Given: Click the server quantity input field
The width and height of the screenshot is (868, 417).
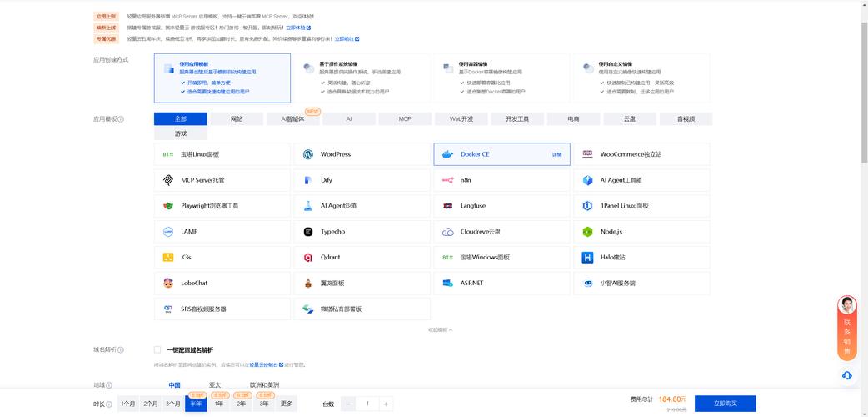Looking at the screenshot, I should pos(367,404).
